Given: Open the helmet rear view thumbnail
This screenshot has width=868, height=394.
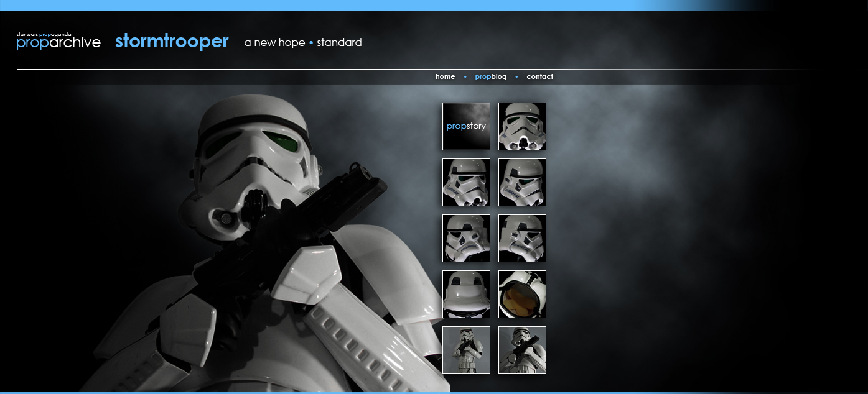Looking at the screenshot, I should pos(466,294).
